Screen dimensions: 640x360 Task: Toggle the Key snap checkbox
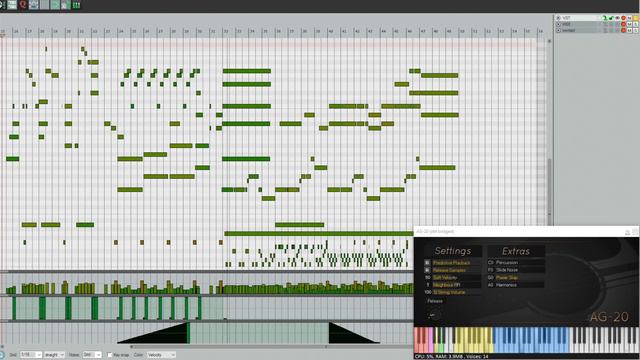click(110, 355)
